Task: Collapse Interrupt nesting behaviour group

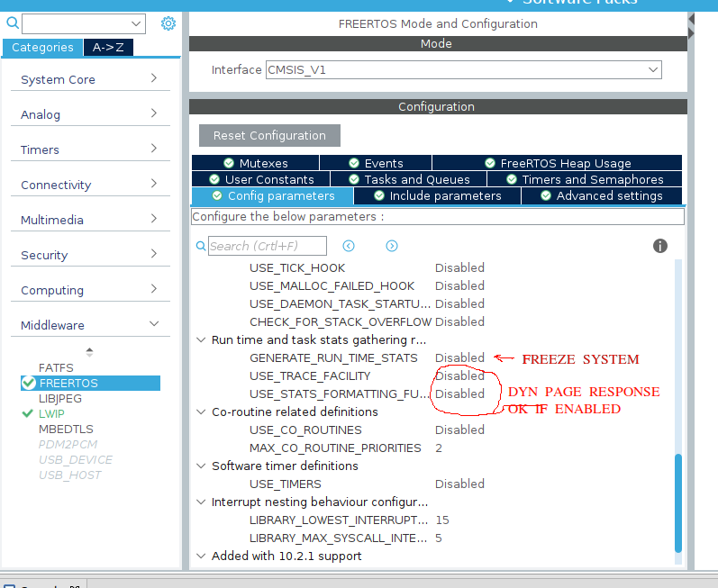Action: tap(201, 502)
